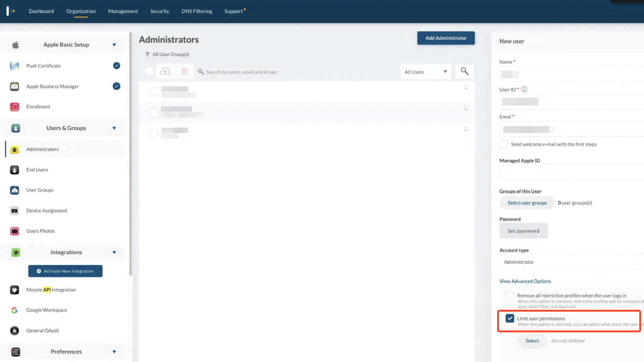Click device icon on second administrator row

466,108
